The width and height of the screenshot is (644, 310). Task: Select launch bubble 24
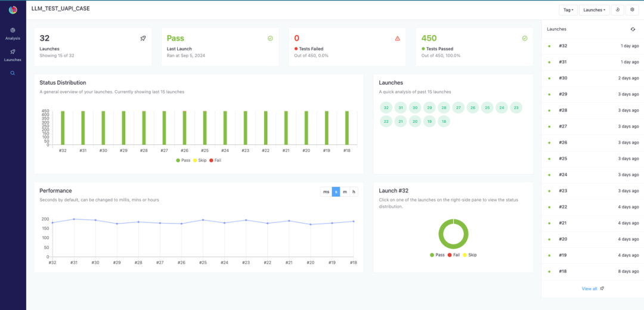pyautogui.click(x=501, y=108)
